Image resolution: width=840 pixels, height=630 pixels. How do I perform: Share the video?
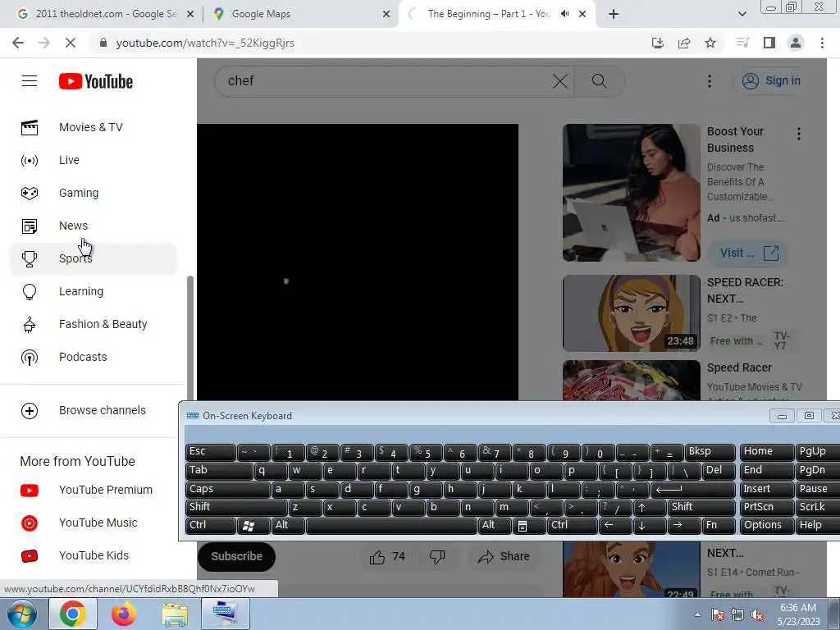504,557
